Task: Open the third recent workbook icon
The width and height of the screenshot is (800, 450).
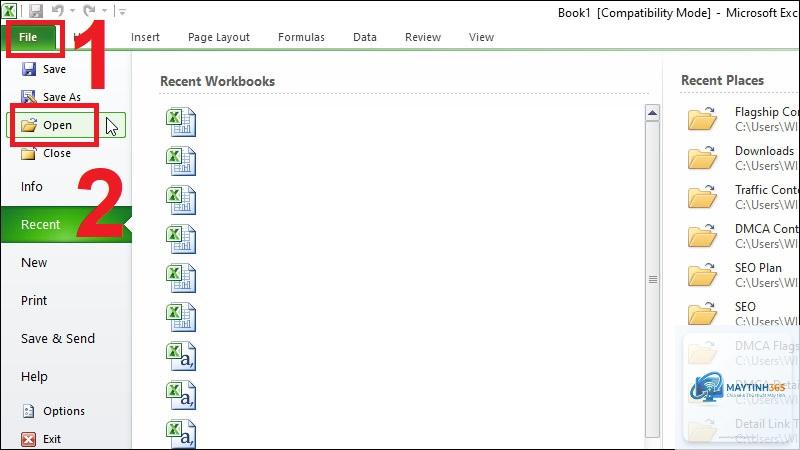Action: pos(181,200)
